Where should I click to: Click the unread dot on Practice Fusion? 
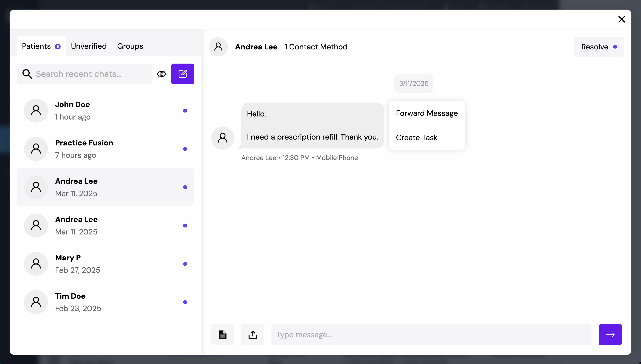tap(185, 149)
